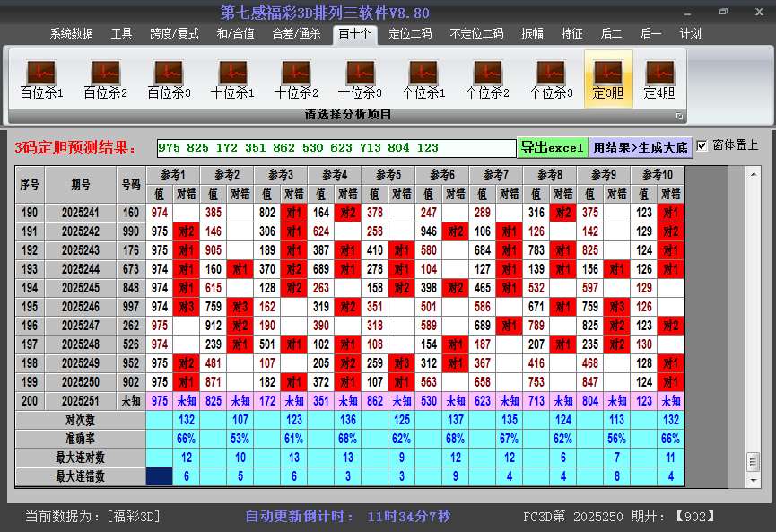
Task: Click the 序号 column header
Action: (x=30, y=185)
